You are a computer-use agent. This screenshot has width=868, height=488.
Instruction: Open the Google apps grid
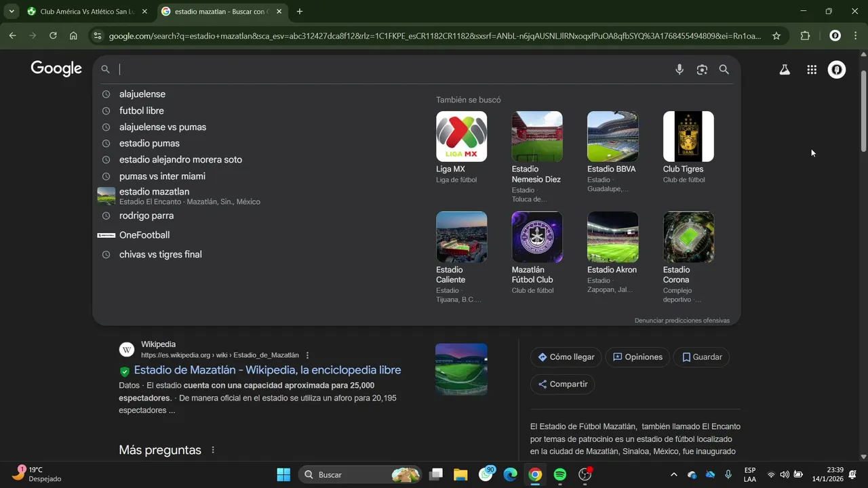(x=812, y=69)
